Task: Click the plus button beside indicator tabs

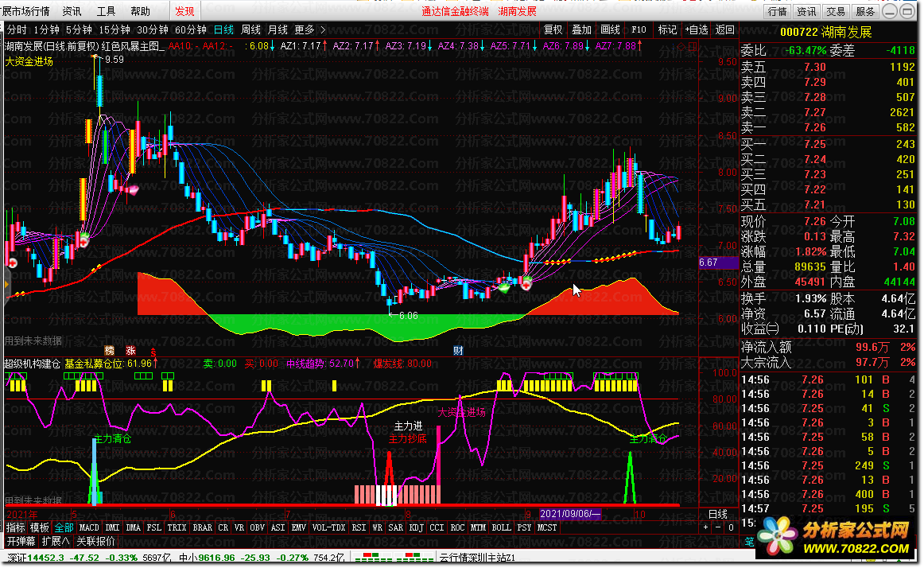Action: tap(705, 527)
